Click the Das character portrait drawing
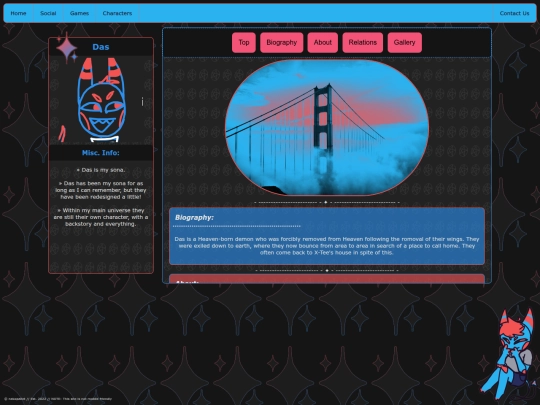The height and width of the screenshot is (405, 540). coord(101,100)
